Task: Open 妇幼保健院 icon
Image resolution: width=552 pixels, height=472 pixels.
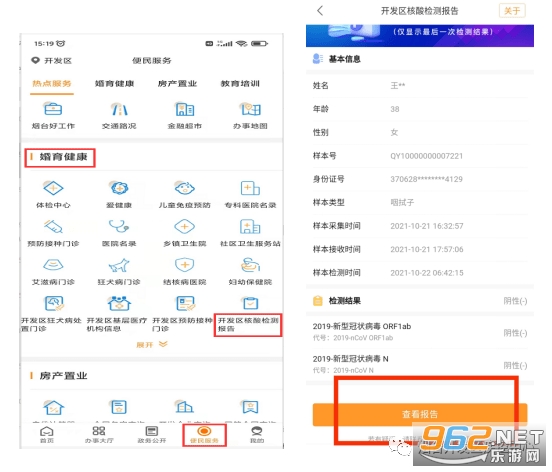Action: tap(250, 265)
